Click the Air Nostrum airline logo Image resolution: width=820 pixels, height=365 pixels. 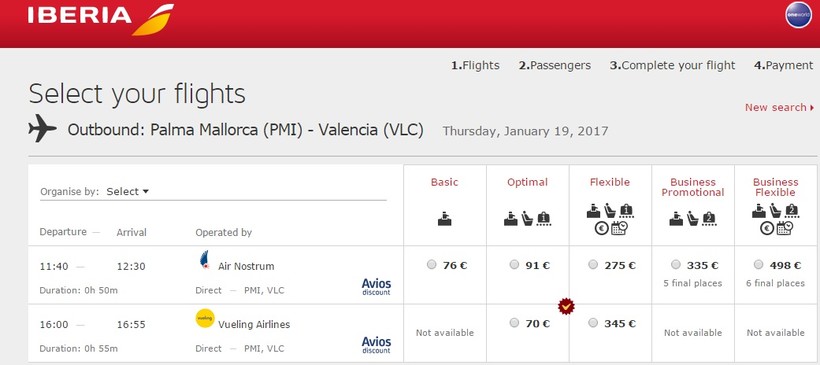(x=204, y=260)
